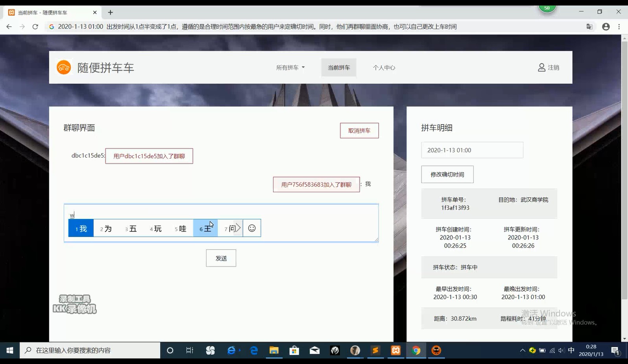Choose IME candidate 1 我
The width and height of the screenshot is (628, 364).
tap(81, 228)
